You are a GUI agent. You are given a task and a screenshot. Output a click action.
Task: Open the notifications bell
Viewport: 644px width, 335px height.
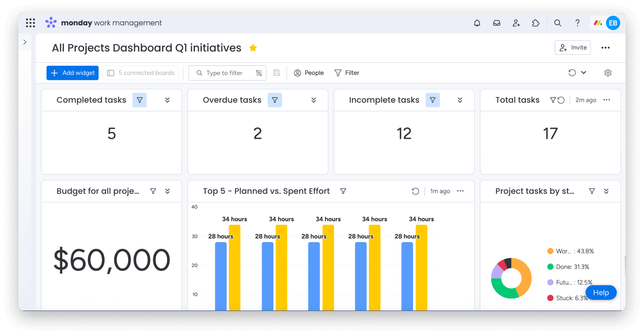(477, 23)
